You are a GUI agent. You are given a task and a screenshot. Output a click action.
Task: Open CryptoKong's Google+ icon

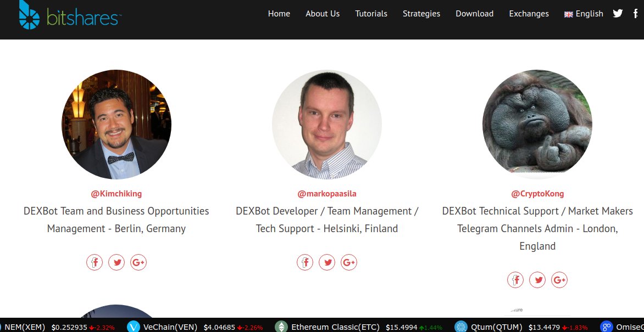(x=559, y=280)
